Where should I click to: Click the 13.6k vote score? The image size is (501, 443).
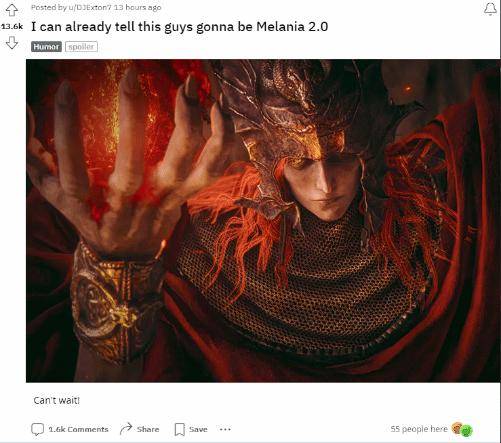click(x=12, y=27)
